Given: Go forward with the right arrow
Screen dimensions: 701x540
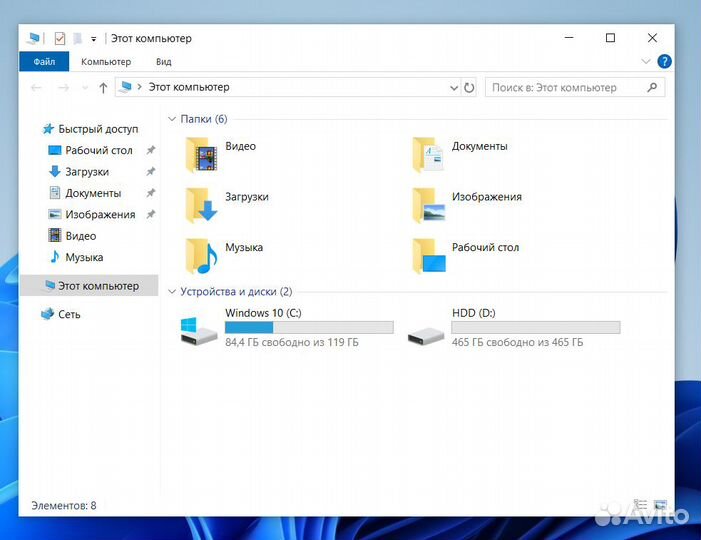Looking at the screenshot, I should tap(63, 88).
